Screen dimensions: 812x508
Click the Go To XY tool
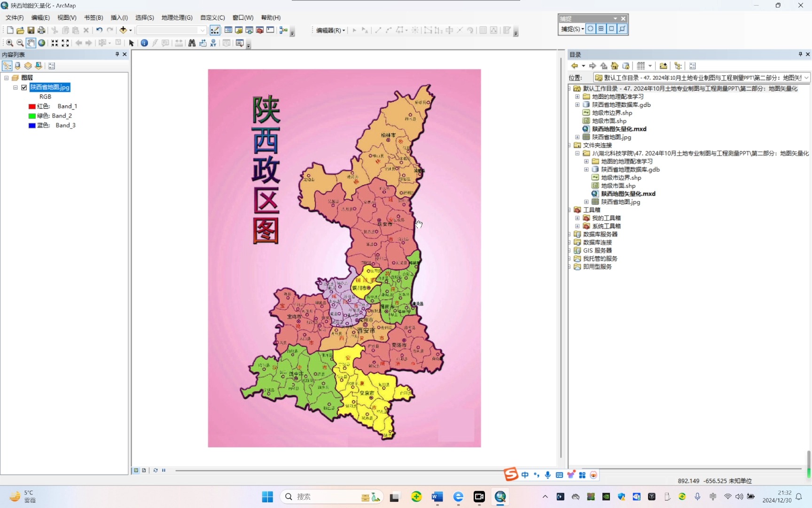click(x=213, y=43)
